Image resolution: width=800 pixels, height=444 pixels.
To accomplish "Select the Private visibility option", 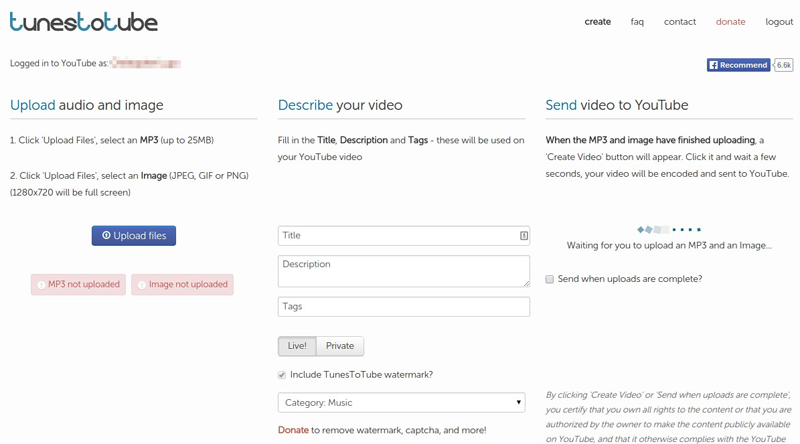I will pyautogui.click(x=340, y=346).
